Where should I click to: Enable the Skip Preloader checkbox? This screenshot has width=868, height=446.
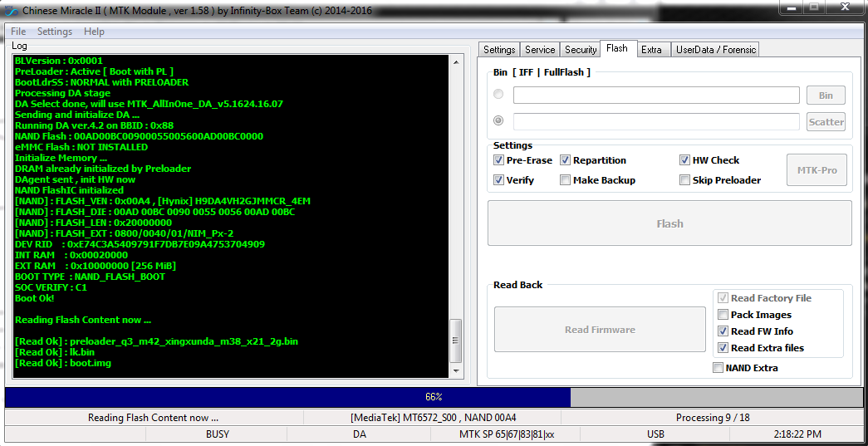pyautogui.click(x=684, y=180)
